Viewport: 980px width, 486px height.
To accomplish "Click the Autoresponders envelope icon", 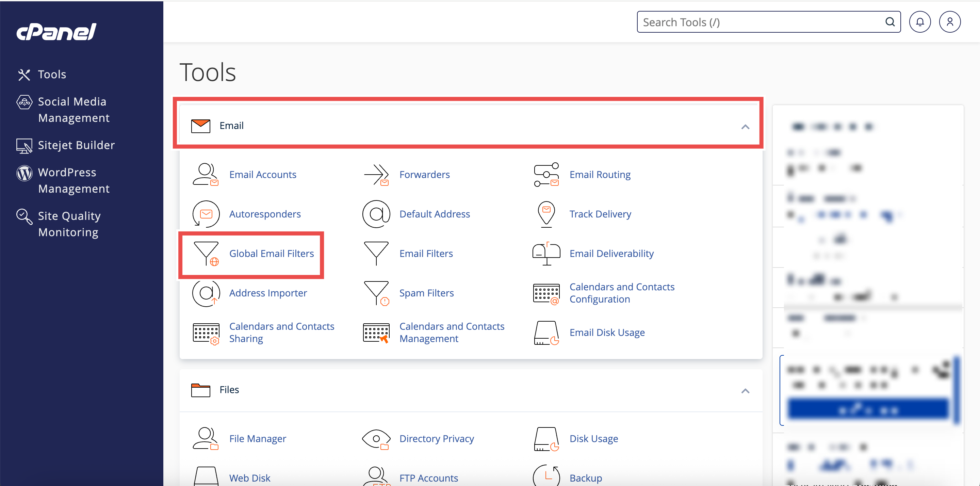I will [x=206, y=214].
